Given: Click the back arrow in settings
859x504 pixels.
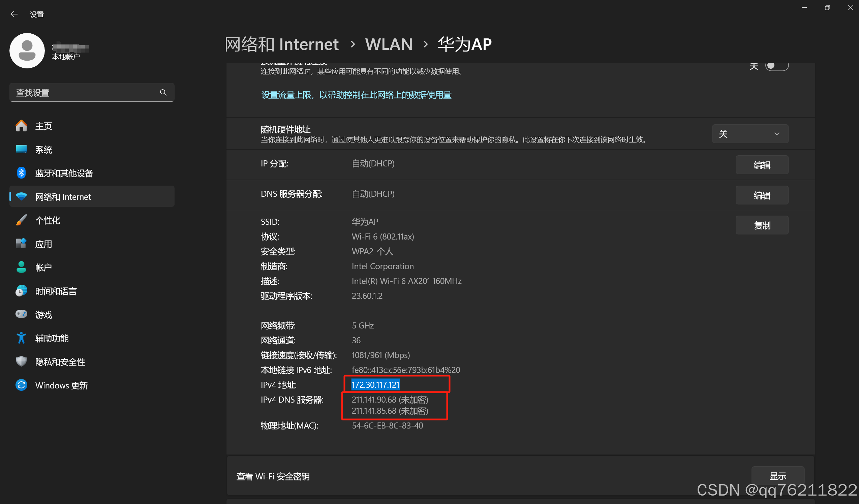Looking at the screenshot, I should click(x=13, y=14).
